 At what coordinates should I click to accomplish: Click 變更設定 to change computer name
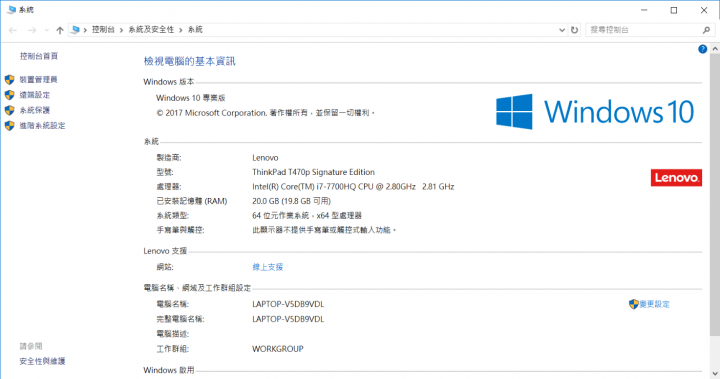654,304
